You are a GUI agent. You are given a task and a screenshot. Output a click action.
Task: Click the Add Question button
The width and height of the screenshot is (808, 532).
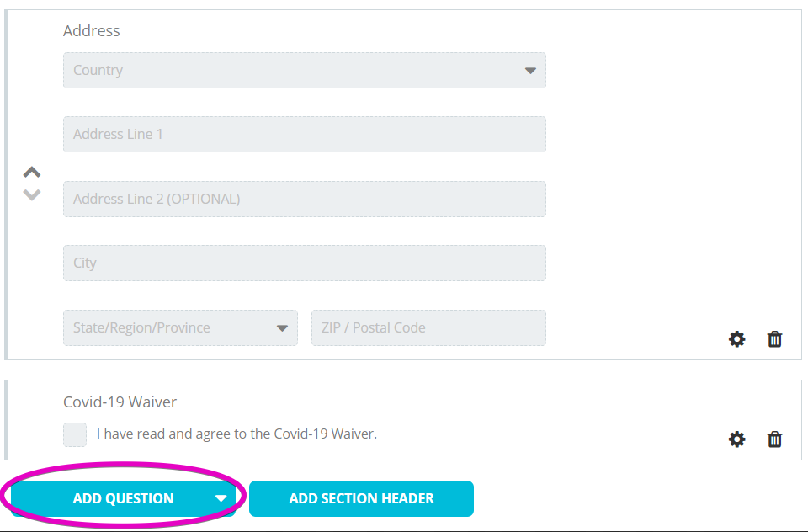tap(123, 498)
